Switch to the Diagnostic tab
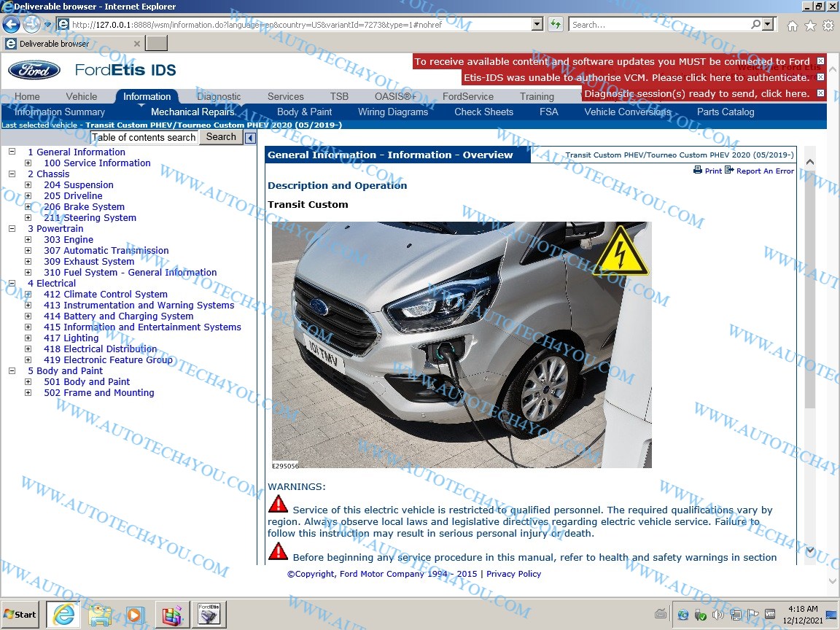 (219, 96)
